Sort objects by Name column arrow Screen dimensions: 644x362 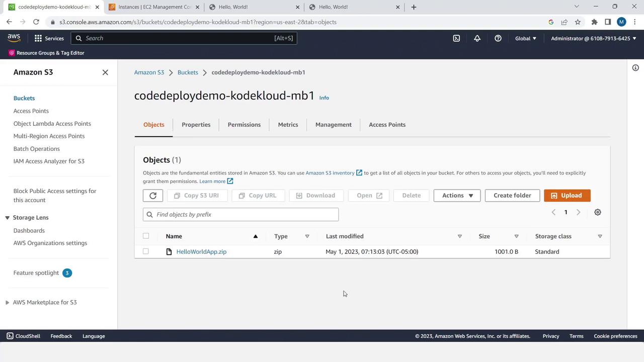(x=255, y=236)
